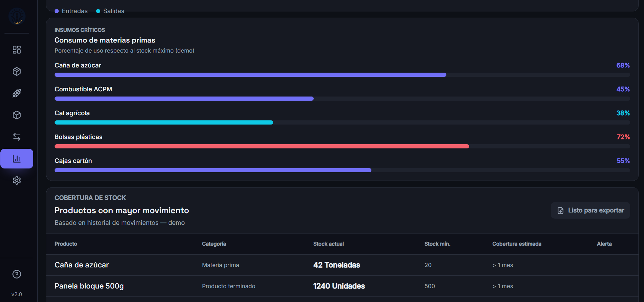Click minimum stock value 20

428,265
